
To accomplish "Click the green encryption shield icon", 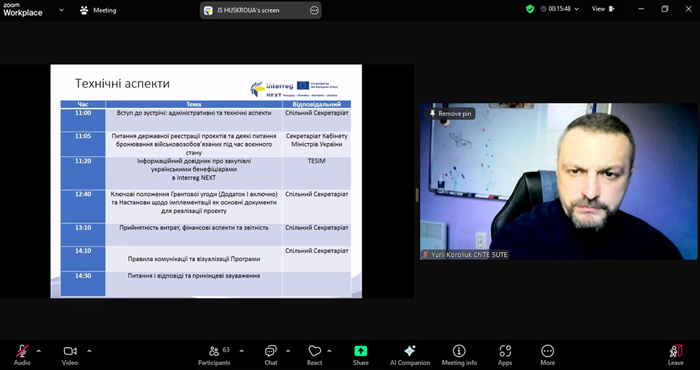I will click(x=530, y=9).
